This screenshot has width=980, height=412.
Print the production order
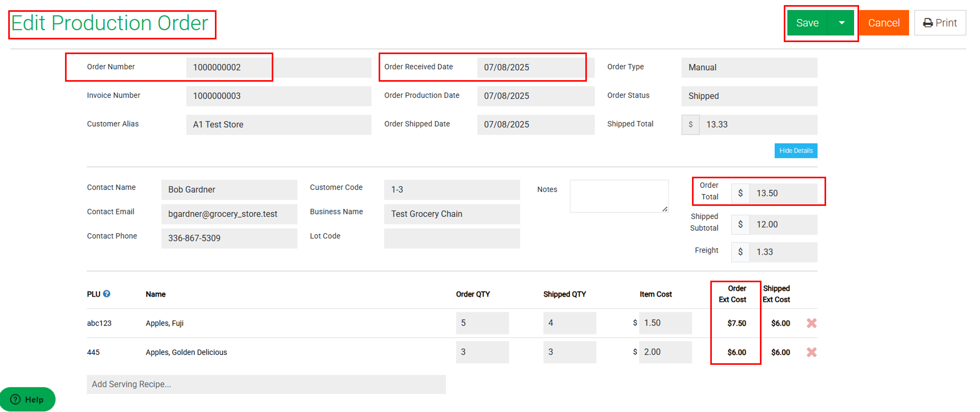click(x=940, y=23)
